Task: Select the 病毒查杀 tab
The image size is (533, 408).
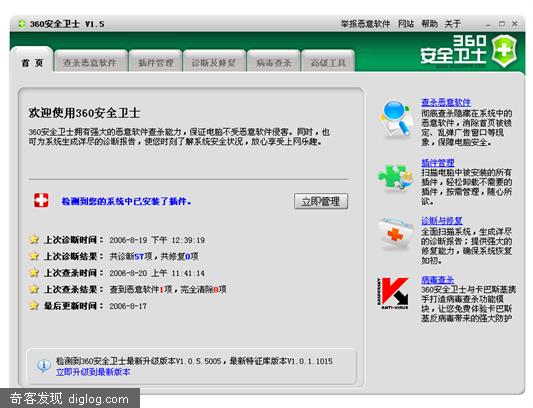Action: [x=273, y=63]
